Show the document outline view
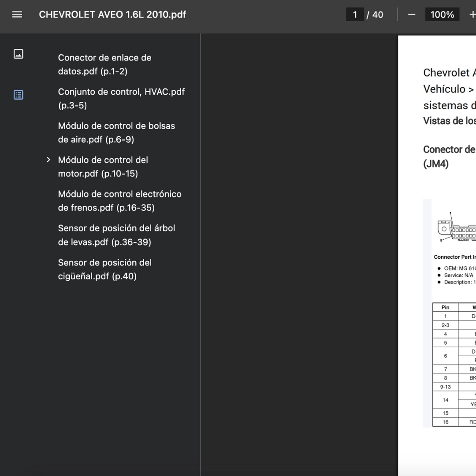Screen dimensions: 476x476 click(19, 95)
